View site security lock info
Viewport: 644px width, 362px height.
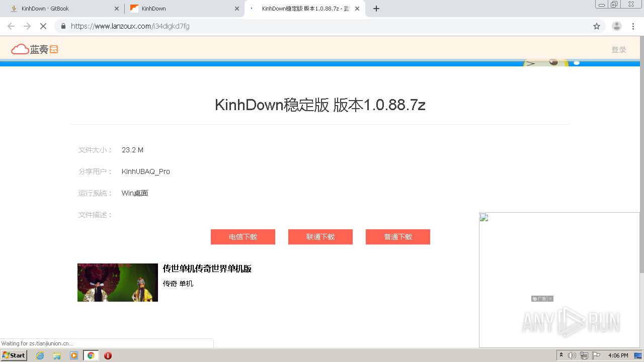pyautogui.click(x=63, y=26)
